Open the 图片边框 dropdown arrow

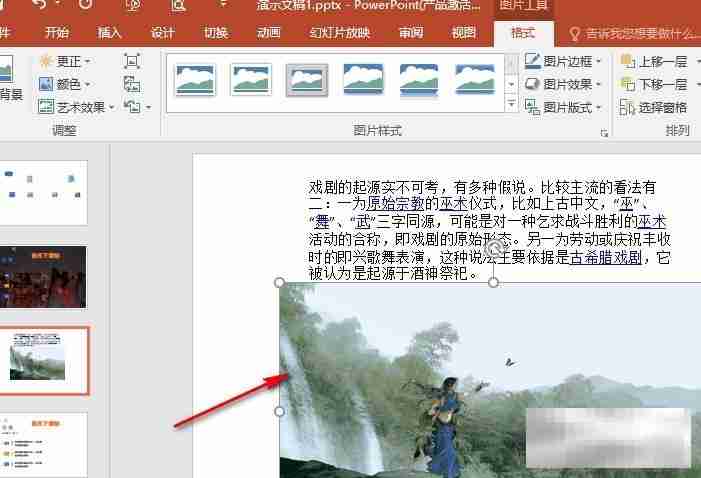(x=599, y=61)
